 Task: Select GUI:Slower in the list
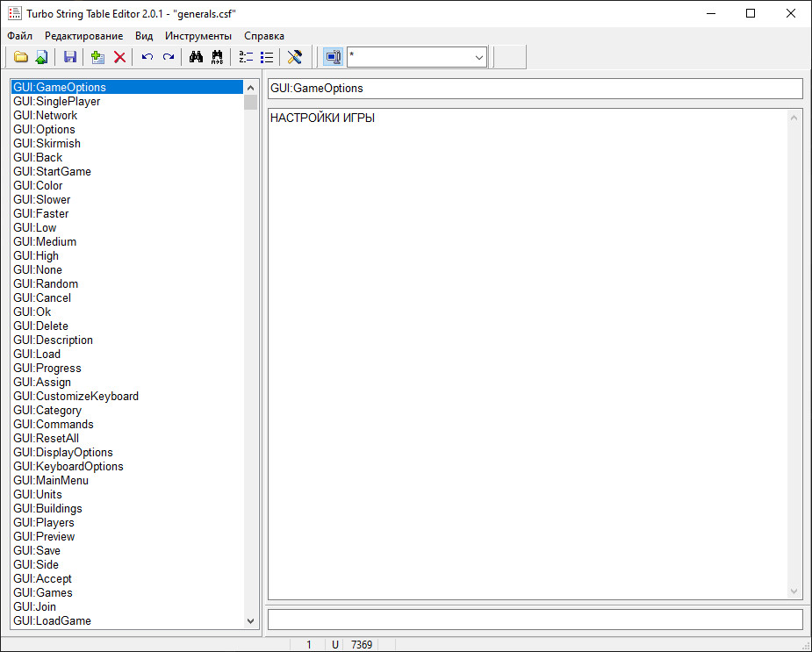[127, 199]
